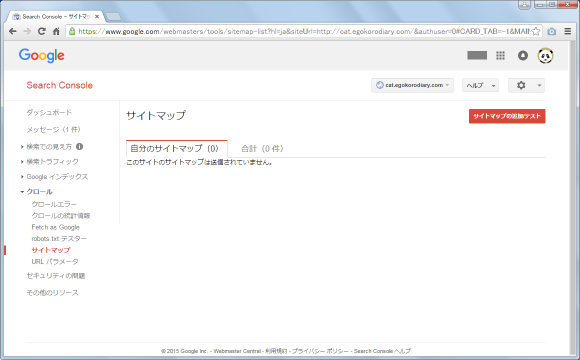Open the cat.egokorodiary.com site selector dropdown
The image size is (580, 360).
point(412,85)
